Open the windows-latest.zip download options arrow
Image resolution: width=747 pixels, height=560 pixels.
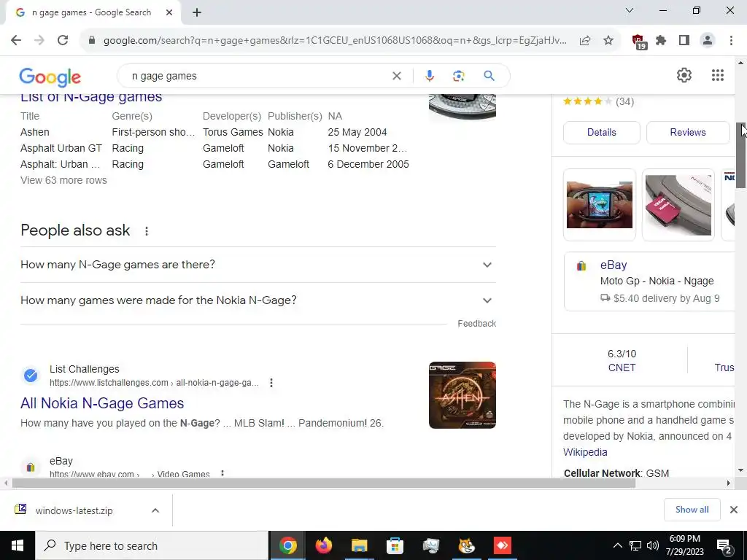click(155, 510)
